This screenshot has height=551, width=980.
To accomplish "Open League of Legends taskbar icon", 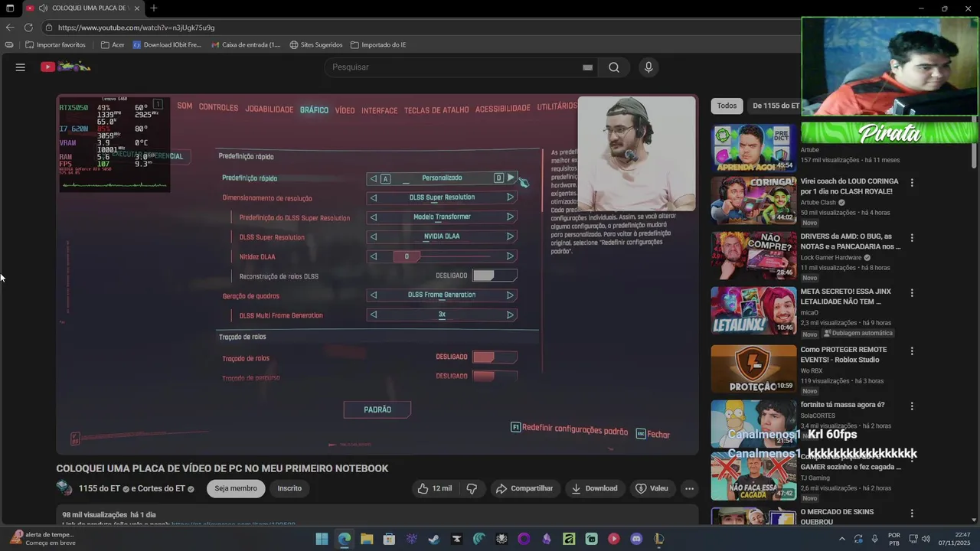I will pyautogui.click(x=658, y=539).
